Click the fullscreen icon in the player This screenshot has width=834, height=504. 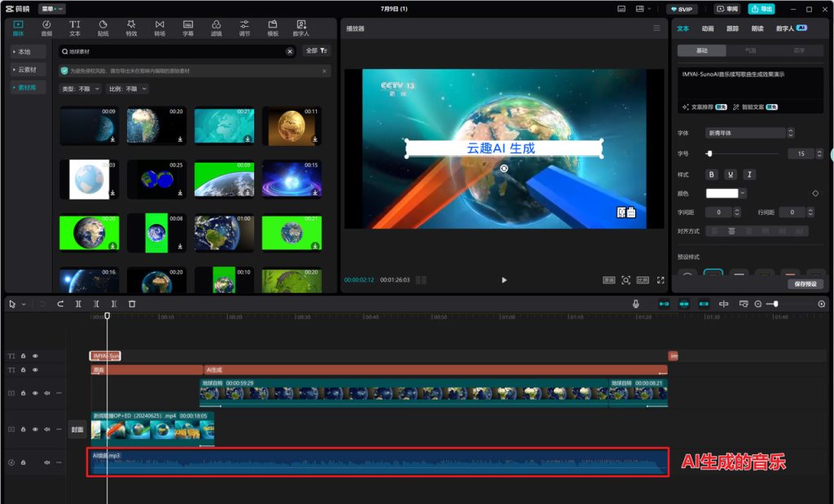pos(661,280)
